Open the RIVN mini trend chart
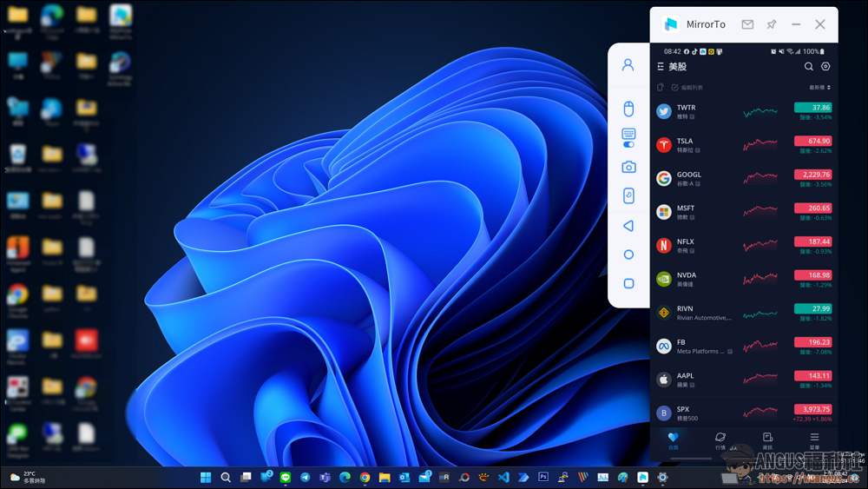This screenshot has height=489, width=868. 760,314
